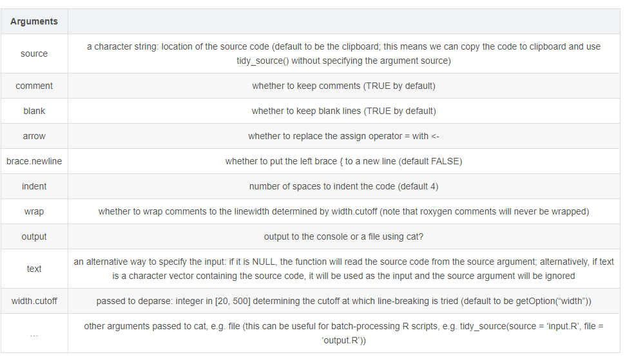Viewport: 625px width, 364px height.
Task: Select the source argument name cell
Action: (x=34, y=53)
